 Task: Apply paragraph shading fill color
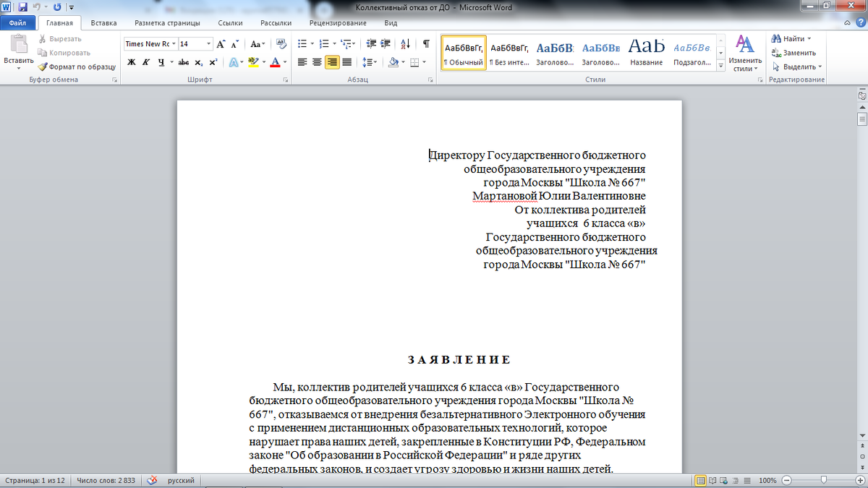point(393,62)
